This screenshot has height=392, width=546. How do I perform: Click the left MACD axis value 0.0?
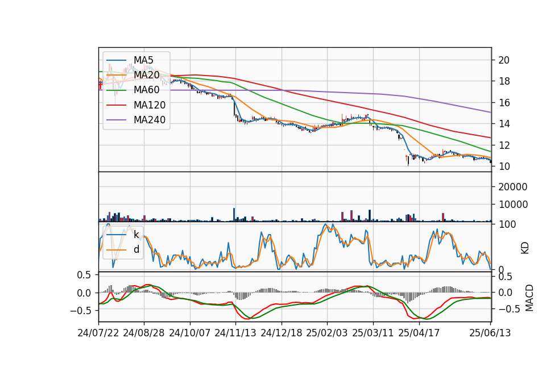84,293
